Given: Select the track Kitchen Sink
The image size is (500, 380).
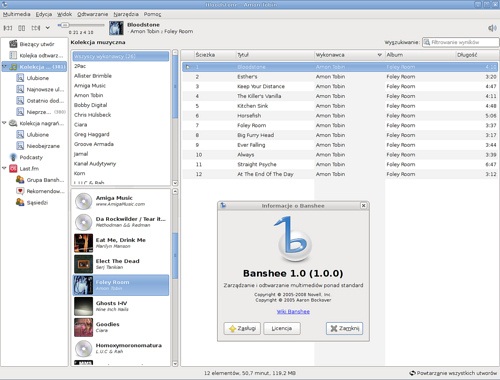Looking at the screenshot, I should tap(340, 106).
